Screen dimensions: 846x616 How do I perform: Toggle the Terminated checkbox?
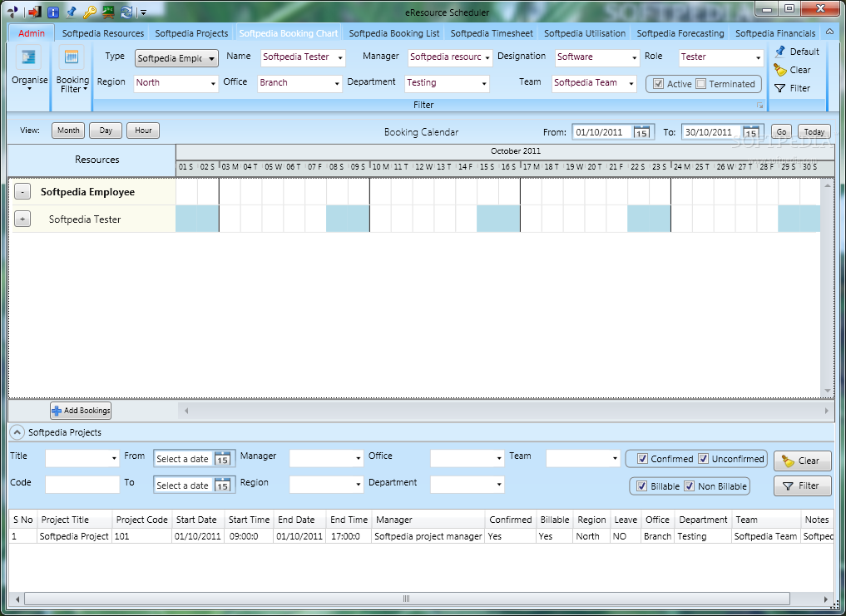click(701, 84)
